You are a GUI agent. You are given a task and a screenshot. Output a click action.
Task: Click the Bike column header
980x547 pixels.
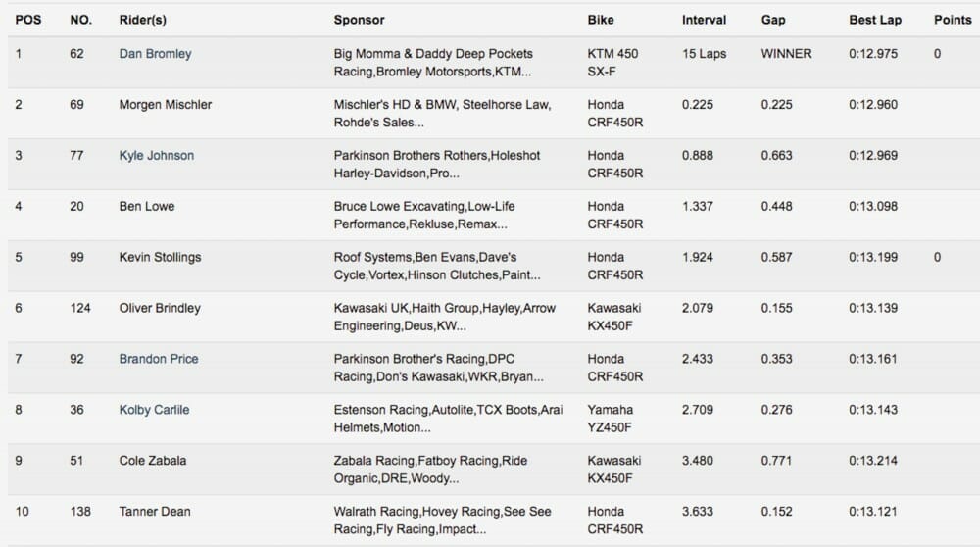point(601,20)
